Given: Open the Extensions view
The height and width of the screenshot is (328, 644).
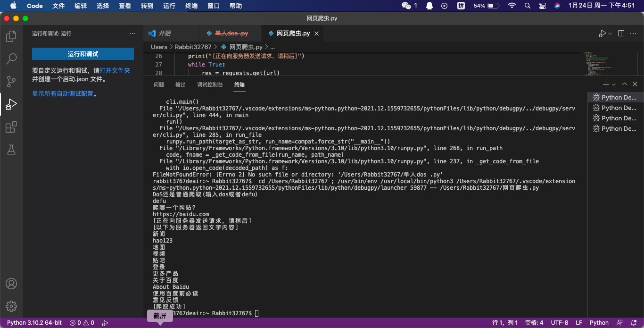Looking at the screenshot, I should point(11,127).
